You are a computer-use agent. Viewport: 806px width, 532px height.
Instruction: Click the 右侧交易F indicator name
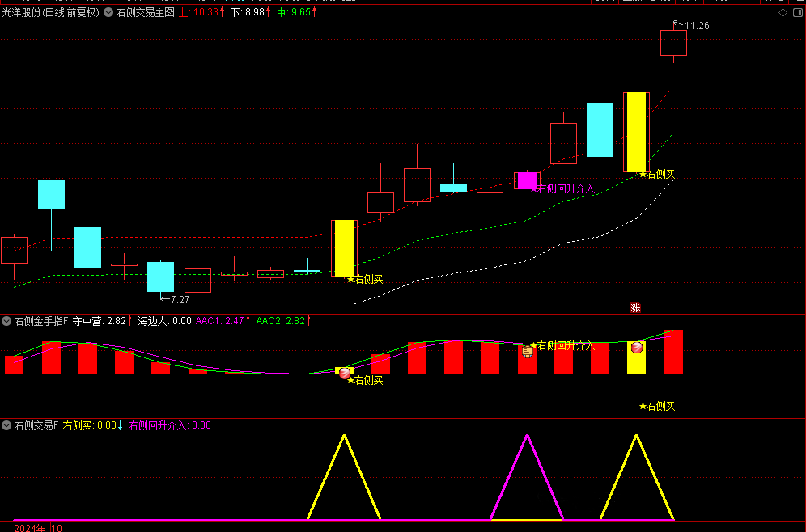[x=36, y=425]
